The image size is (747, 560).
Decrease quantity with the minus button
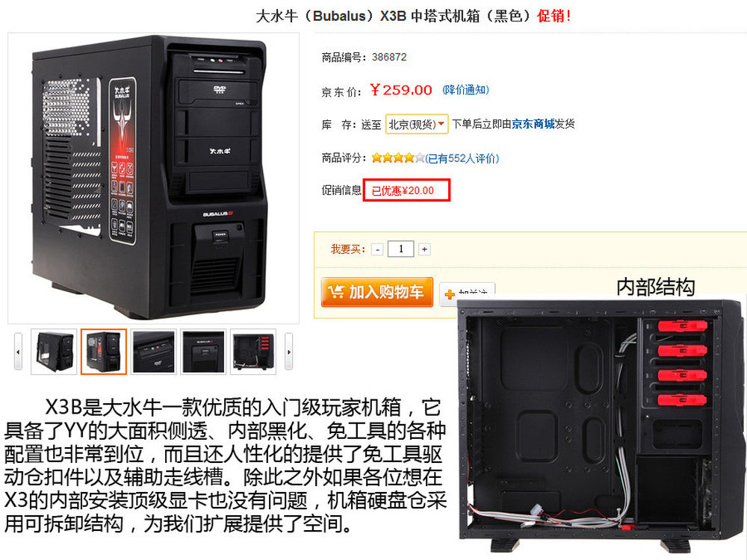point(377,249)
